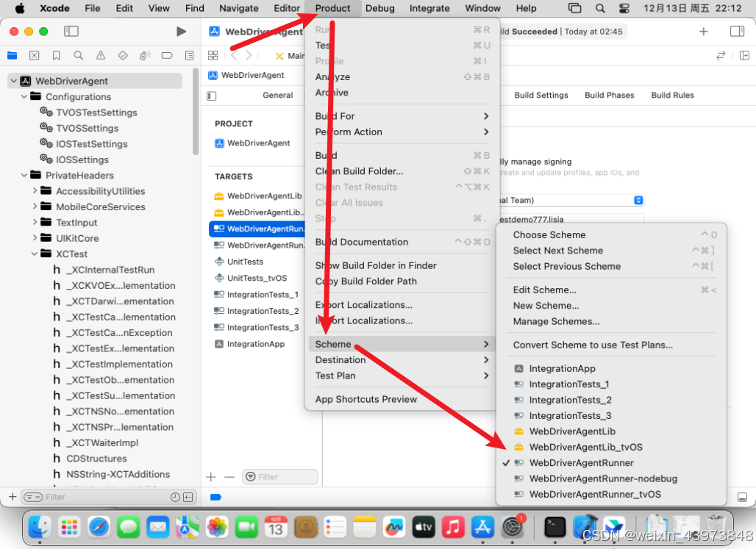Click the plus button in Xcode toolbar
756x549 pixels.
[x=704, y=32]
